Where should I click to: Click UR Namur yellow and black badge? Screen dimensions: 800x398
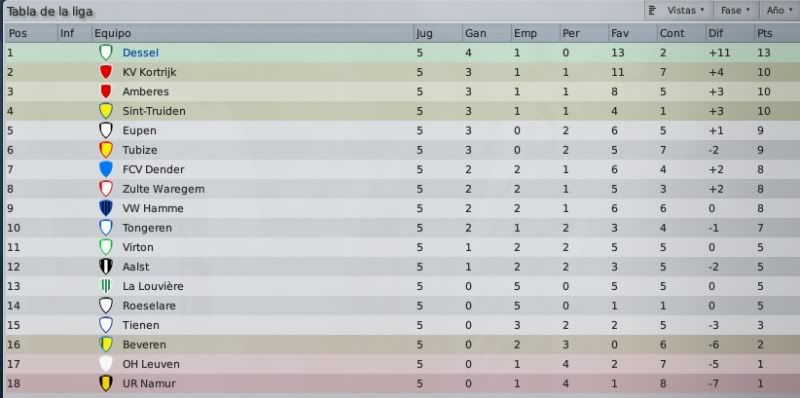[106, 383]
